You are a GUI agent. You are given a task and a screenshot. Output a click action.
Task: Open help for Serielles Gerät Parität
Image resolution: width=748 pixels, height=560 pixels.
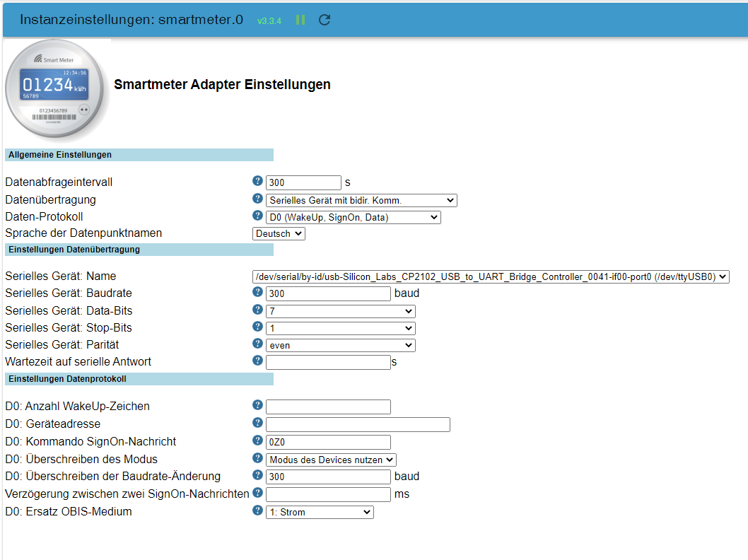pyautogui.click(x=257, y=344)
